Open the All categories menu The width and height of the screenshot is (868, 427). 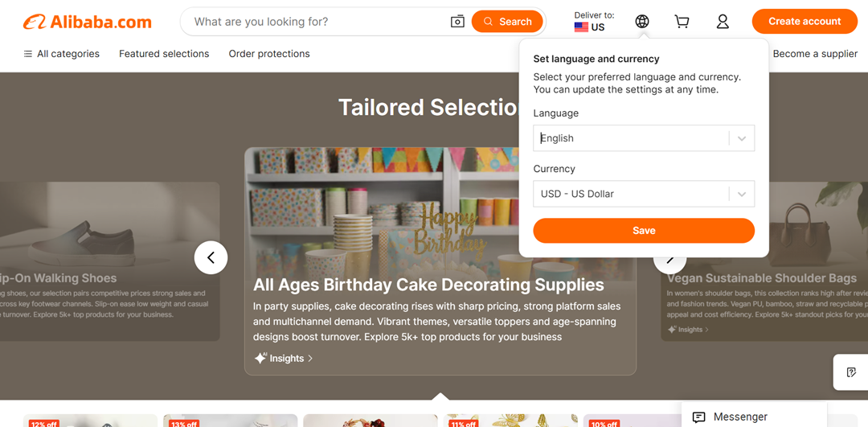[x=61, y=54]
